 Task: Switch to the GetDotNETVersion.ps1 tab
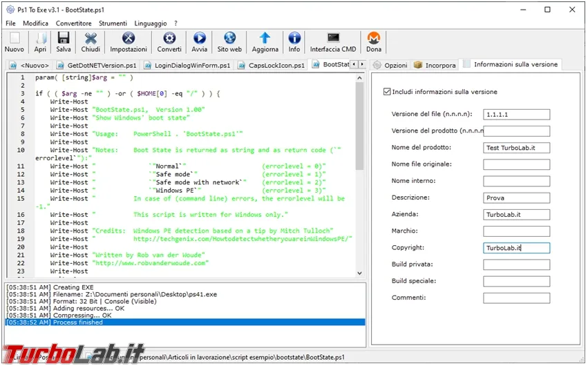(x=97, y=66)
